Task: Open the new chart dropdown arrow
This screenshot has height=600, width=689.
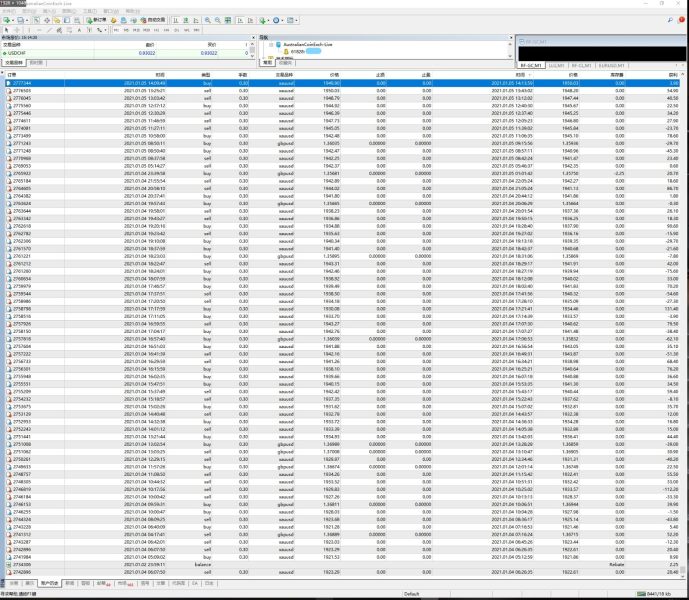Action: (x=13, y=19)
